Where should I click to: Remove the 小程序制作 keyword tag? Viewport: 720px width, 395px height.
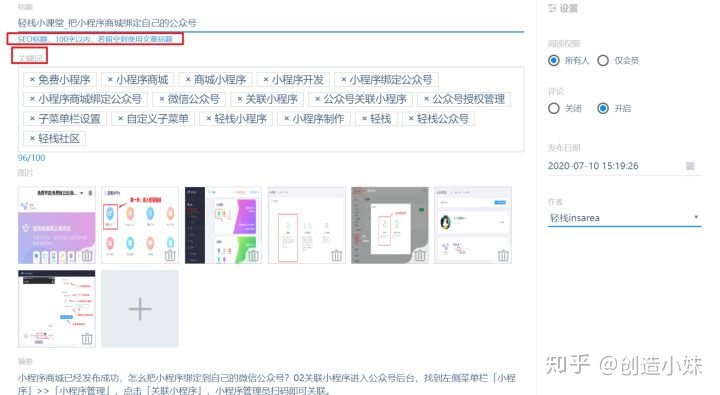[x=287, y=118]
